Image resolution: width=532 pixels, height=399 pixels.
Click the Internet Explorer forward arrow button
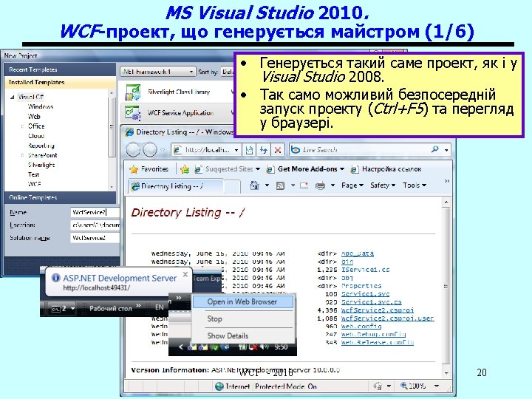(149, 149)
